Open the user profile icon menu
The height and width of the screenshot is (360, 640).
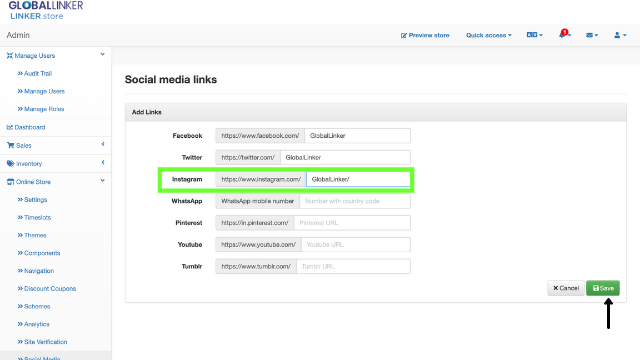click(620, 36)
